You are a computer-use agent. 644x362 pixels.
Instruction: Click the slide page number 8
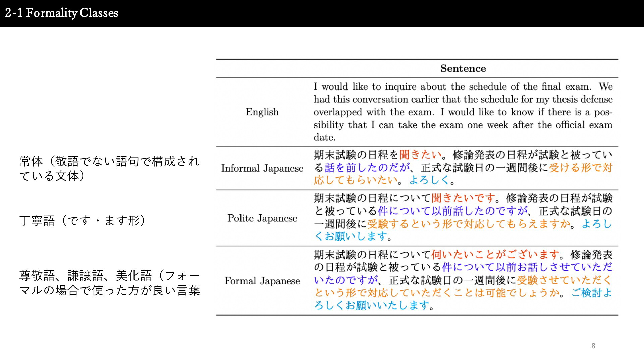pyautogui.click(x=593, y=346)
